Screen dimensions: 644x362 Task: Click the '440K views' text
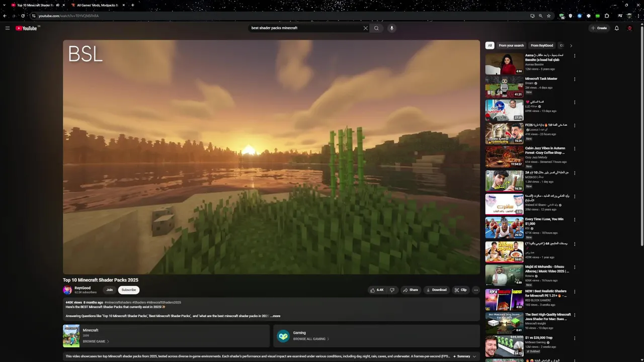(73, 302)
